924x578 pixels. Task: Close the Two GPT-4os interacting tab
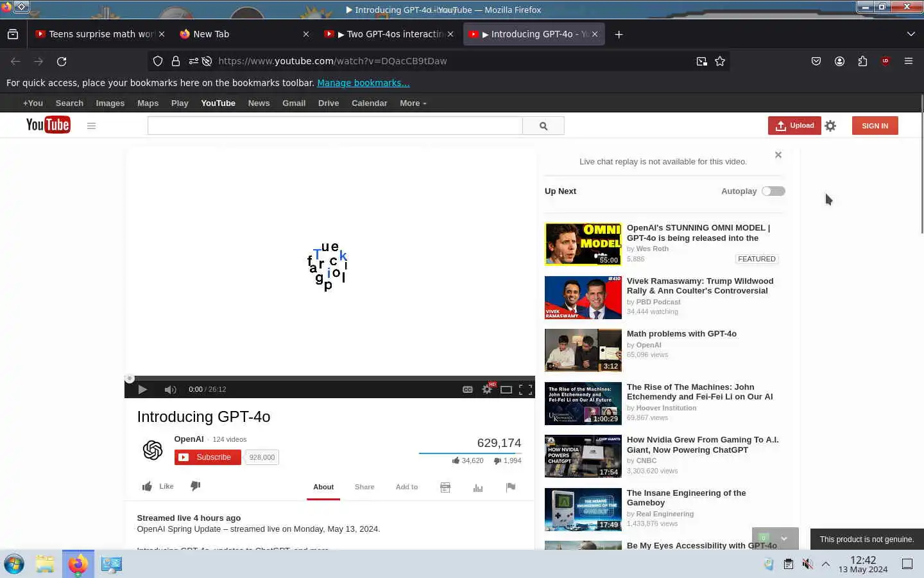coord(450,34)
